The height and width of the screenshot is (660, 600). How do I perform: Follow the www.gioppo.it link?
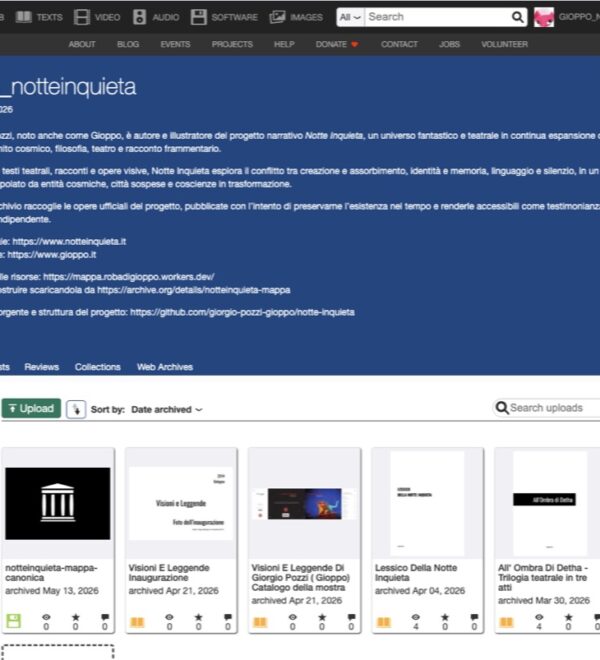click(x=52, y=255)
